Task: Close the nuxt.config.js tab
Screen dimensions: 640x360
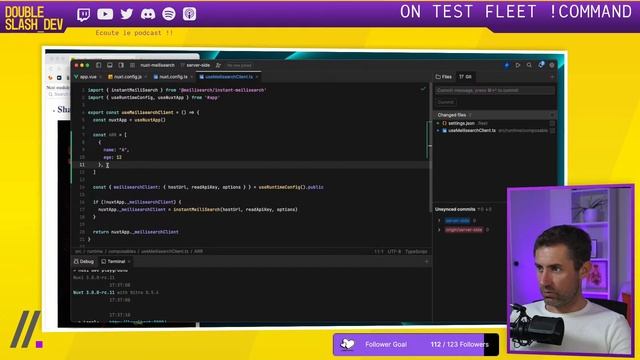Action: (146, 77)
